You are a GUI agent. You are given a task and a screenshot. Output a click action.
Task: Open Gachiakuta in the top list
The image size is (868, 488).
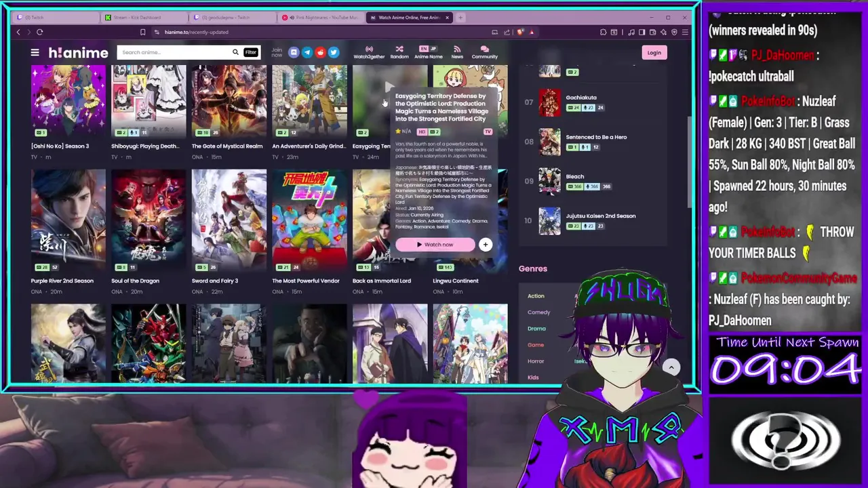click(x=581, y=98)
